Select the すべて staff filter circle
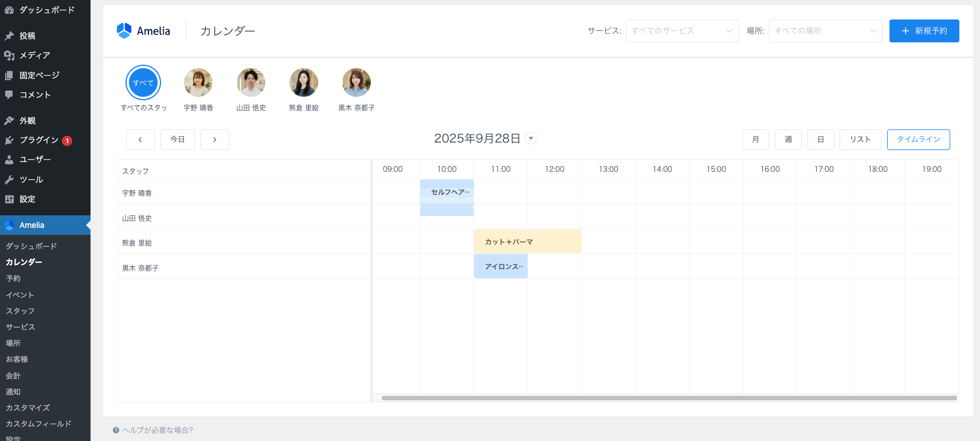 coord(143,83)
